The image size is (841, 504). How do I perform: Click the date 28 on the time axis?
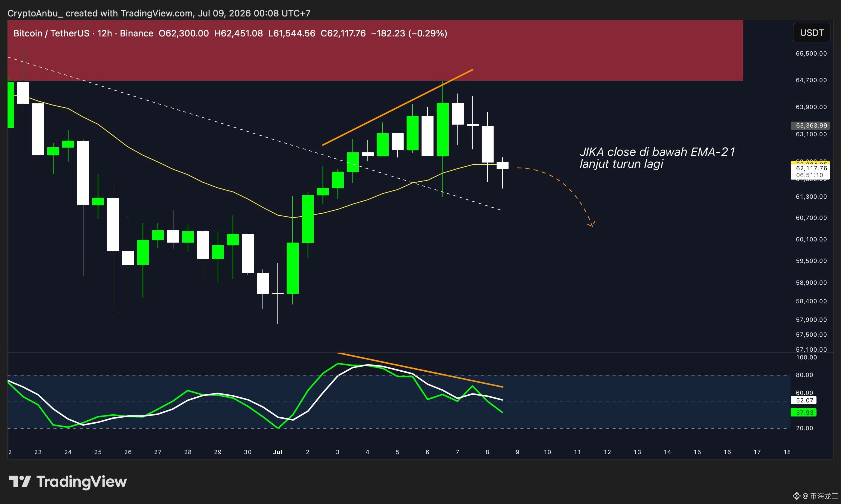[x=188, y=452]
